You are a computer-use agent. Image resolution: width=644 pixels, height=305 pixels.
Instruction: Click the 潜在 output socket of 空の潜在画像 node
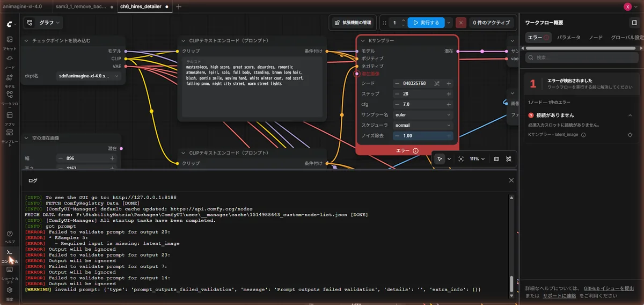pyautogui.click(x=121, y=148)
